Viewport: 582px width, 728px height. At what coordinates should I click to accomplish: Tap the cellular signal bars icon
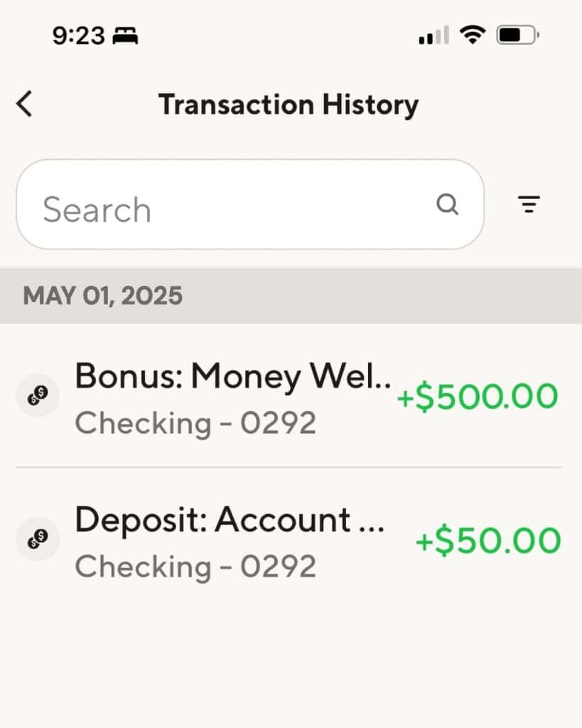tap(433, 35)
